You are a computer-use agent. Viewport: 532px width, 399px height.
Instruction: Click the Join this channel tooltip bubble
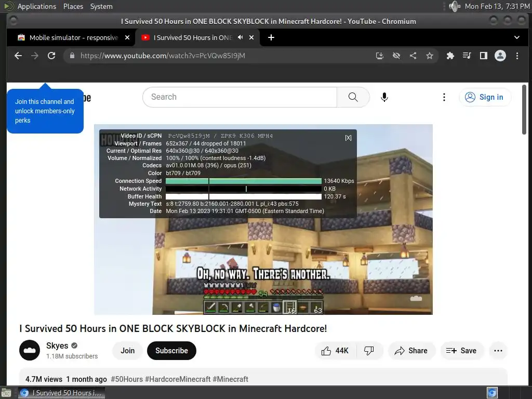click(x=45, y=111)
